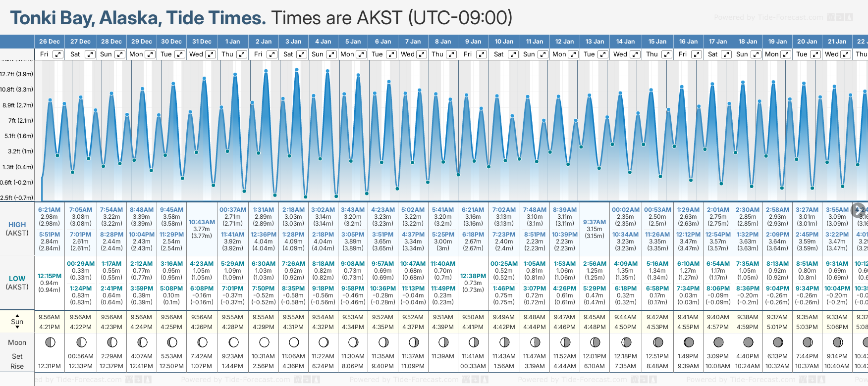868x386 pixels.
Task: Select the 3 Jan date header
Action: coord(293,42)
